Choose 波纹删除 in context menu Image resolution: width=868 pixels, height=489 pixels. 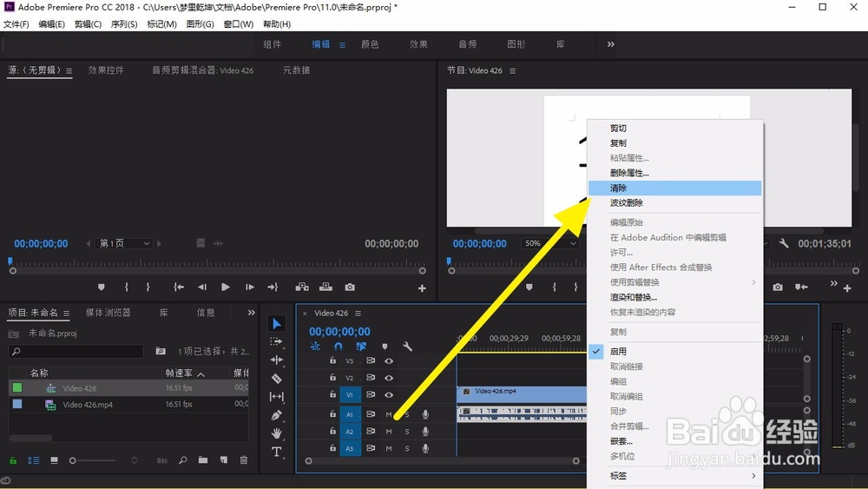pos(674,202)
